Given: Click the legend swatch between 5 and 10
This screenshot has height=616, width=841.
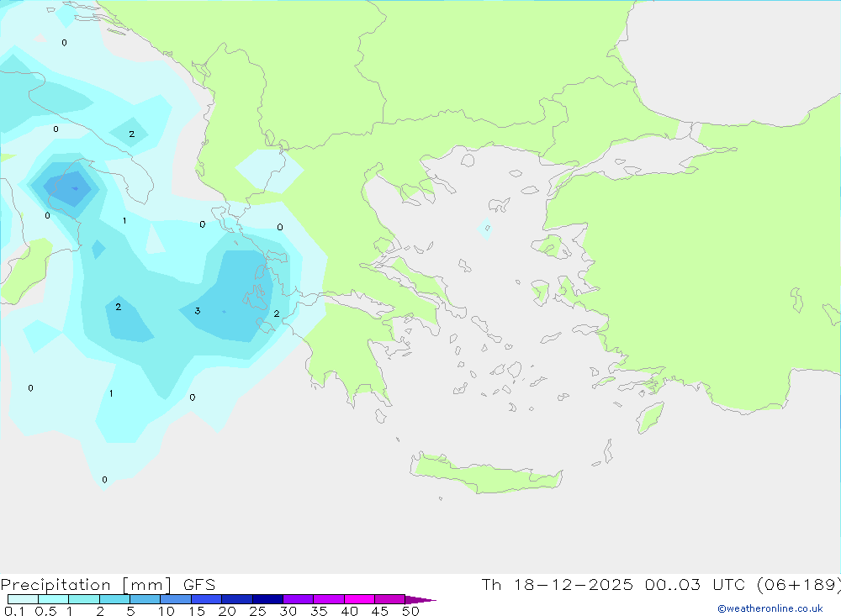Looking at the screenshot, I should 145,599.
